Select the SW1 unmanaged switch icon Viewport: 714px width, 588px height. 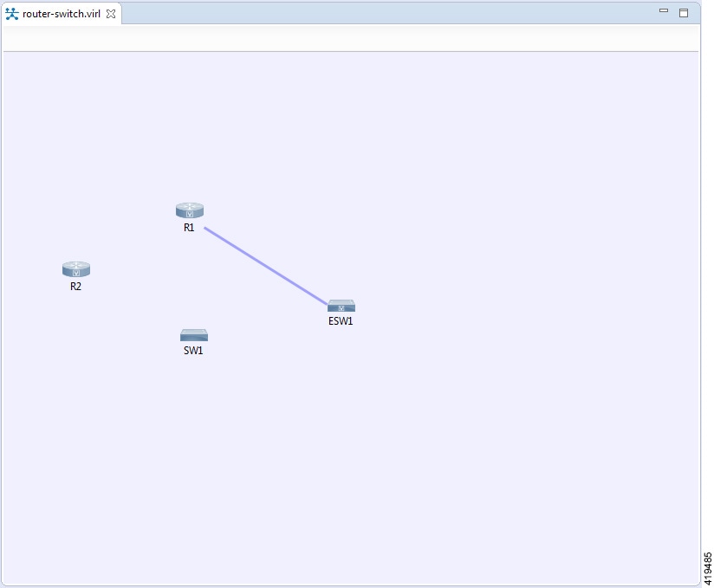pyautogui.click(x=193, y=335)
